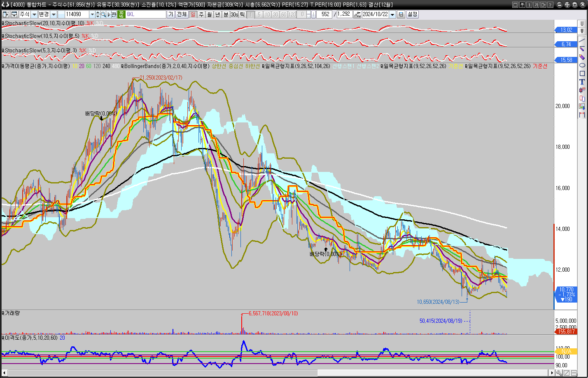Toggle the 거래량 volume panel marker box

pos(3,313)
